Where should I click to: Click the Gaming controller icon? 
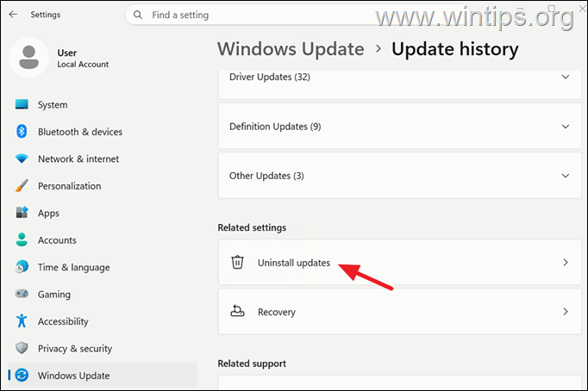pyautogui.click(x=22, y=294)
